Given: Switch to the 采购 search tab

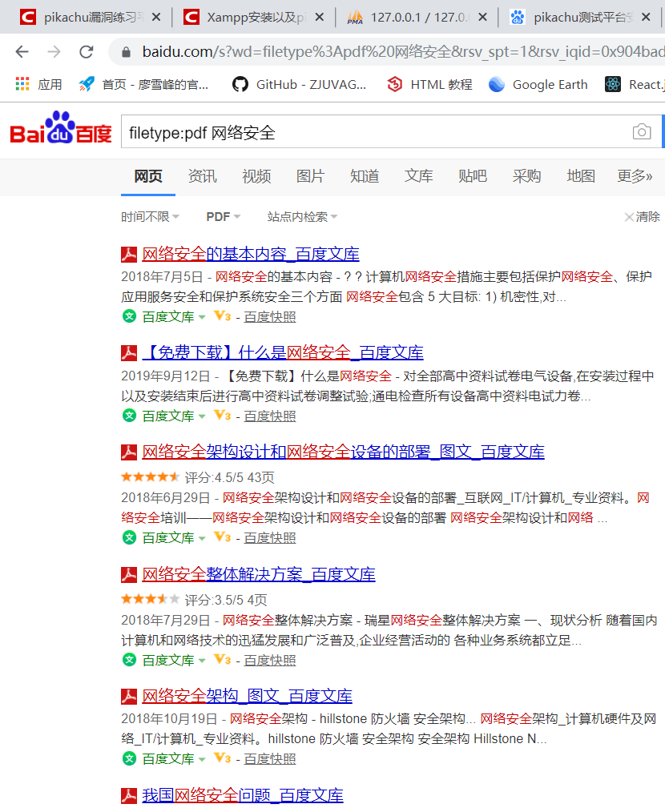Looking at the screenshot, I should [x=526, y=176].
